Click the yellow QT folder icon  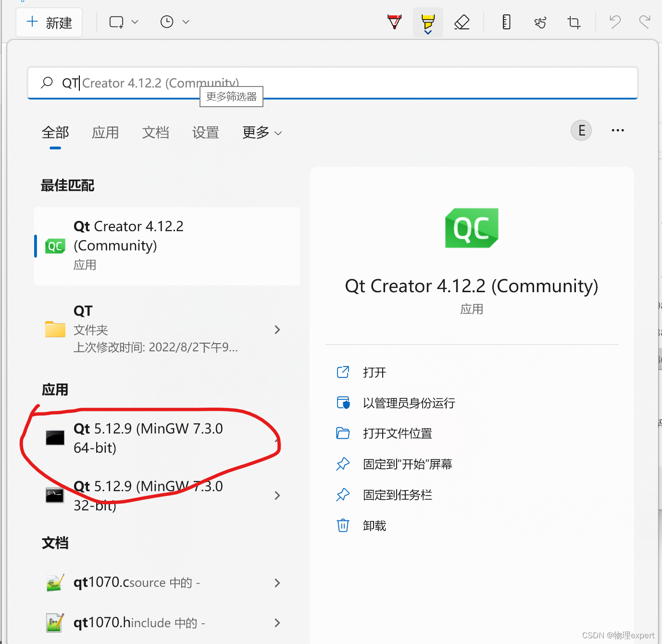click(55, 329)
